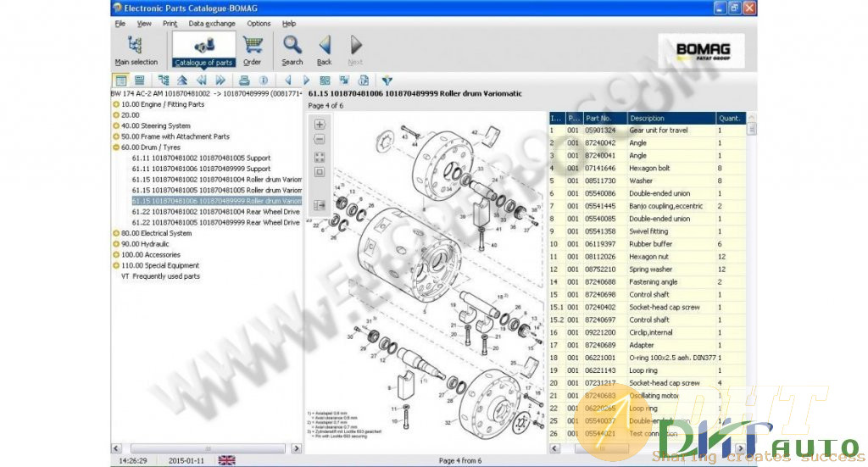Click the tree structure toolbar icon

[164, 81]
